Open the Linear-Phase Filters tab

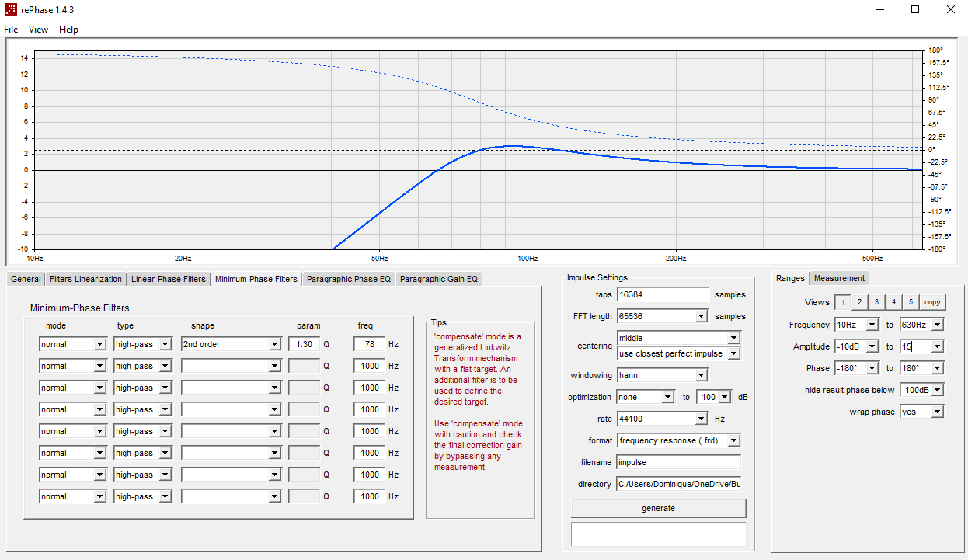coord(169,279)
